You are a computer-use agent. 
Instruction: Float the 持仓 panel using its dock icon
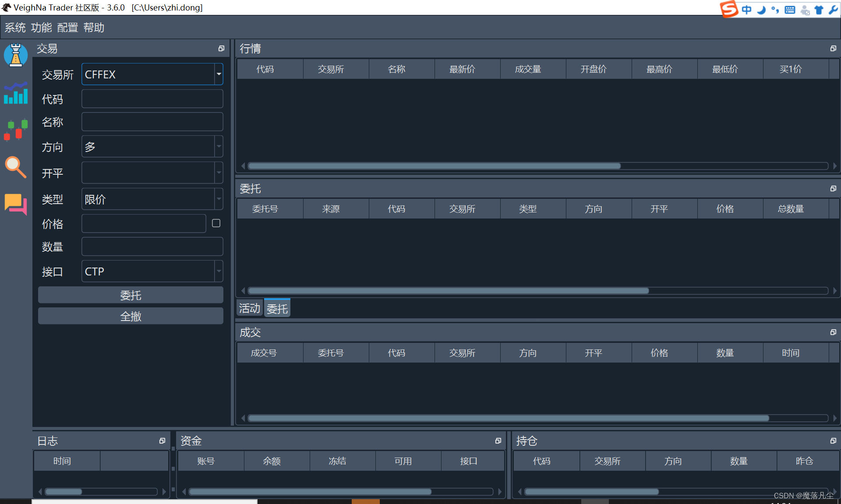833,441
